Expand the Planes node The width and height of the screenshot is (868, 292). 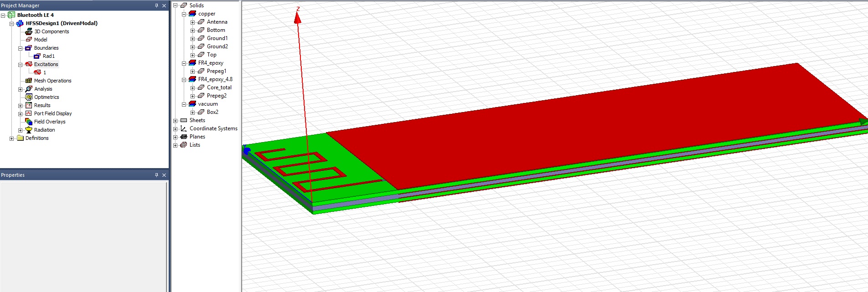click(175, 137)
